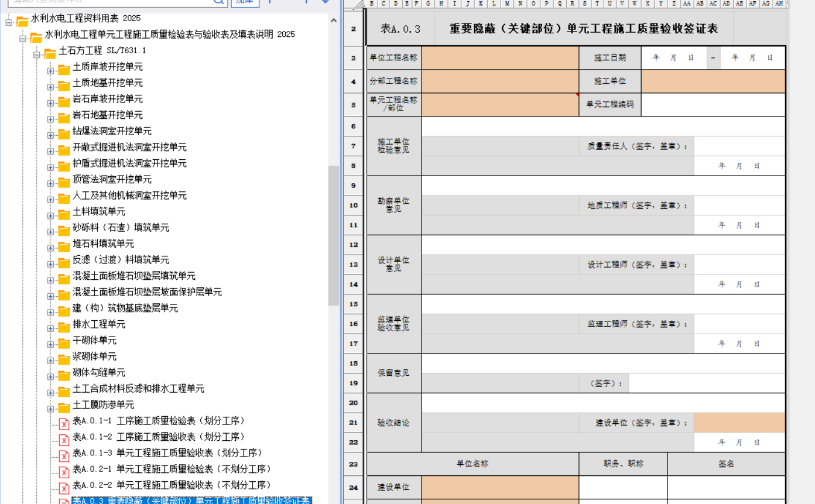Click the blank 单元工程编码 input cell

pos(713,105)
